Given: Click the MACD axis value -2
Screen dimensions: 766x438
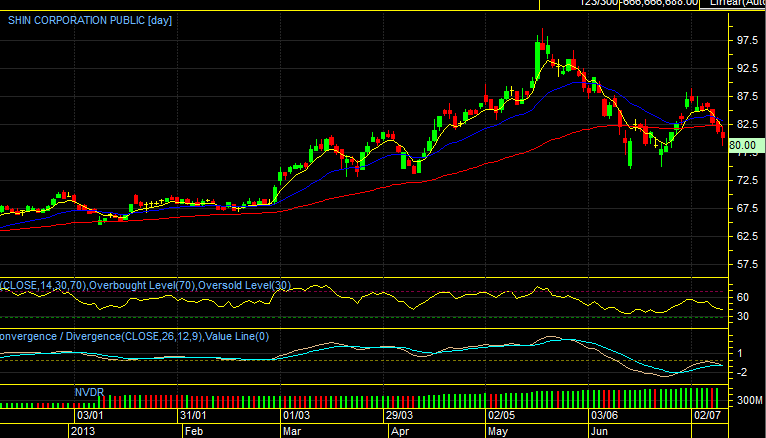Looking at the screenshot, I should [742, 372].
